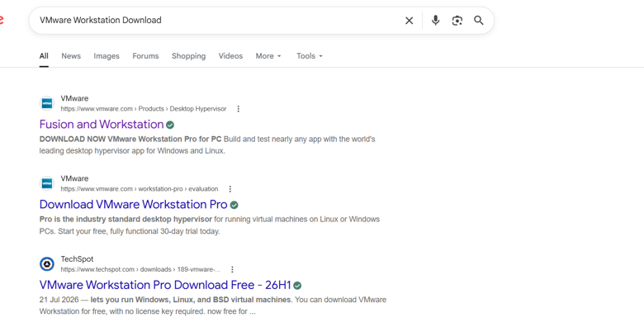The image size is (644, 327).
Task: Switch to the Forums tab
Action: click(145, 56)
